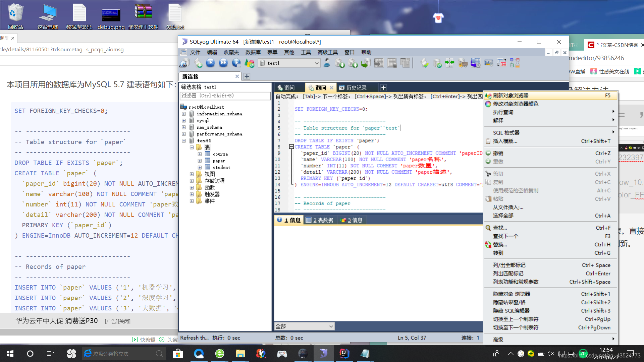644x362 pixels.
Task: Collapse the 表 tables folder
Action: coord(192,147)
